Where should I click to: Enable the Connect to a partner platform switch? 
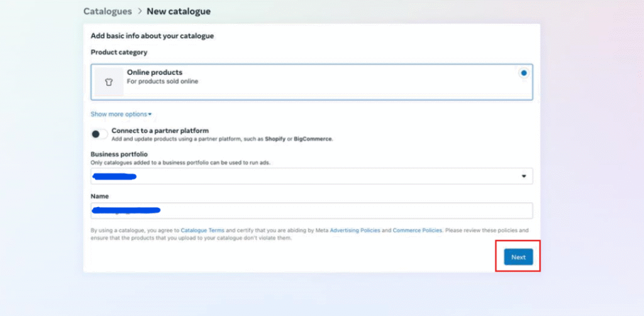click(x=99, y=134)
